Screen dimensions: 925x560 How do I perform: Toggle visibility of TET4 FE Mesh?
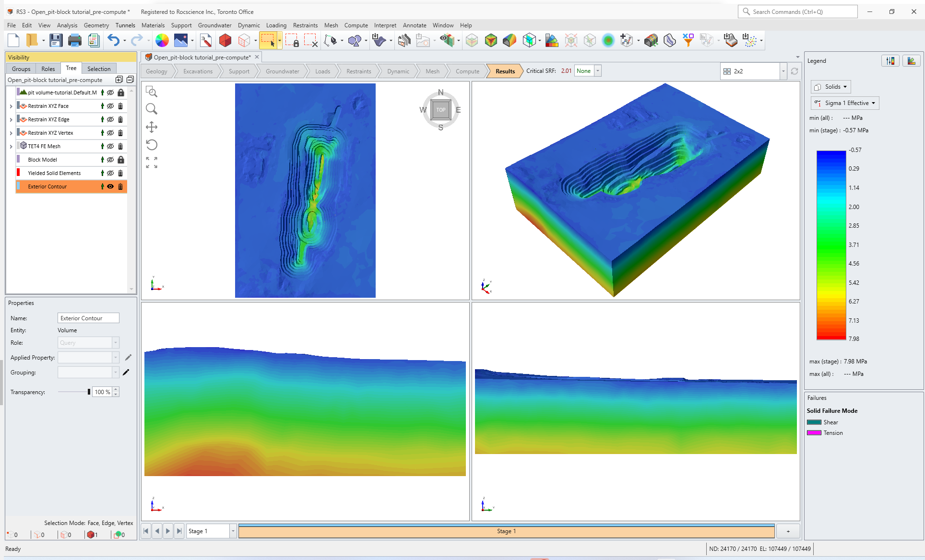click(110, 146)
